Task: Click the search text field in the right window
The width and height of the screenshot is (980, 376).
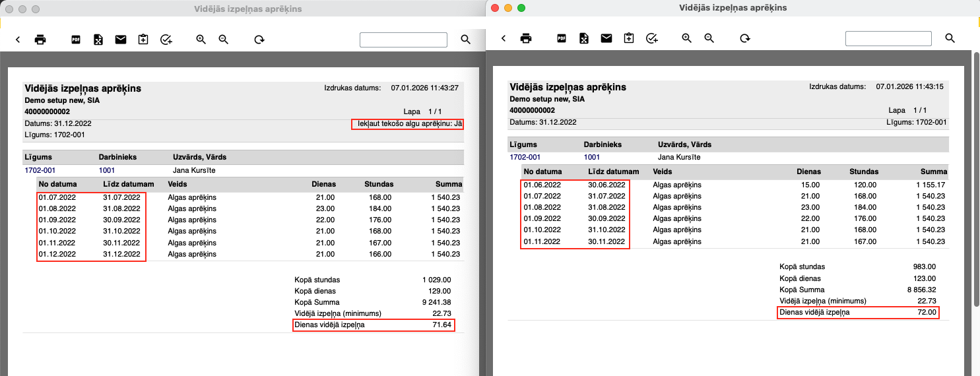Action: pyautogui.click(x=888, y=38)
